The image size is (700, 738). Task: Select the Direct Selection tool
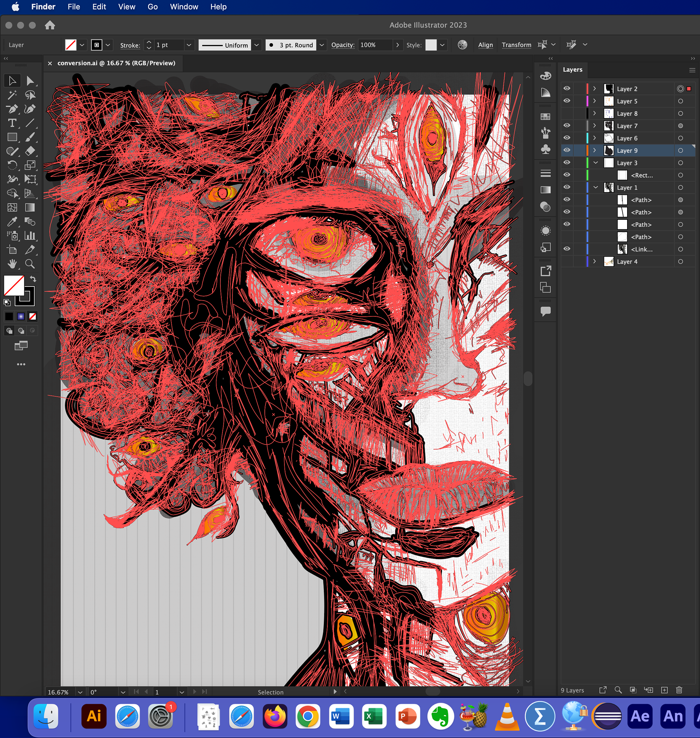pyautogui.click(x=30, y=81)
